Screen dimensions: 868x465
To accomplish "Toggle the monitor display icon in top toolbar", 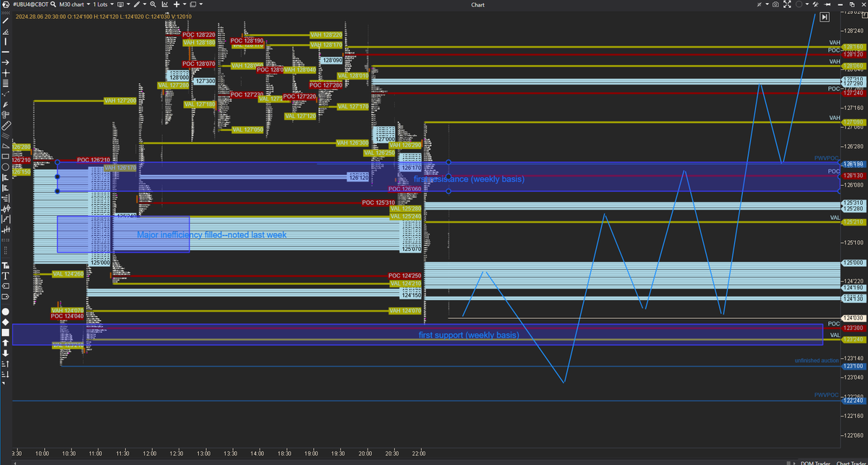I will (121, 4).
